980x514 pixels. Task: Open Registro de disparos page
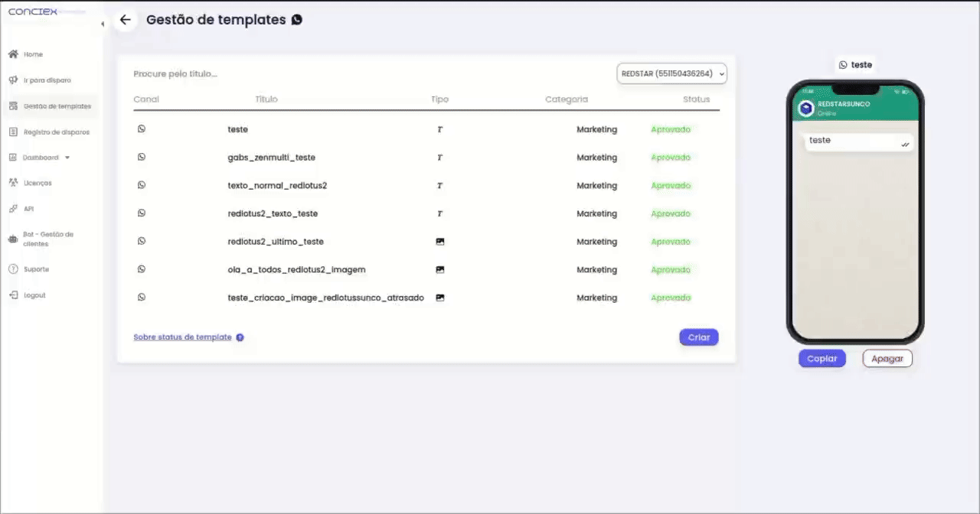tap(56, 132)
